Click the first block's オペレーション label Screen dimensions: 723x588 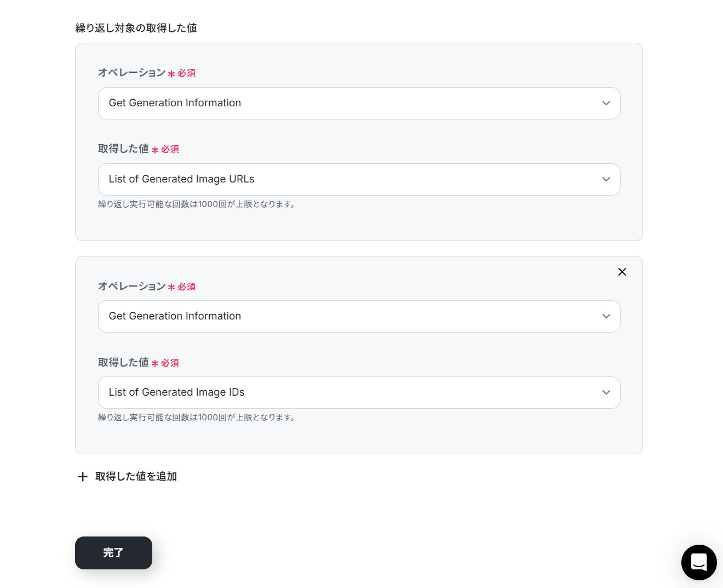pyautogui.click(x=131, y=73)
